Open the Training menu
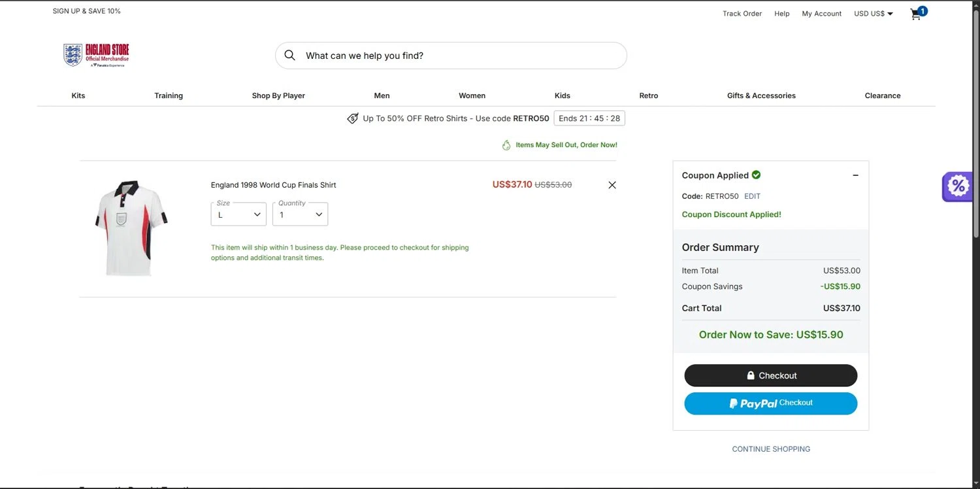This screenshot has width=980, height=489. click(169, 95)
